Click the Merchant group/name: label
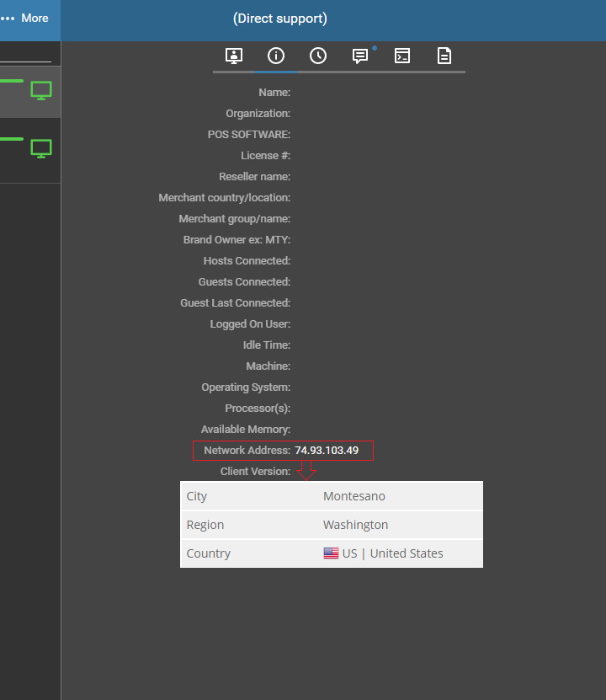 coord(235,219)
